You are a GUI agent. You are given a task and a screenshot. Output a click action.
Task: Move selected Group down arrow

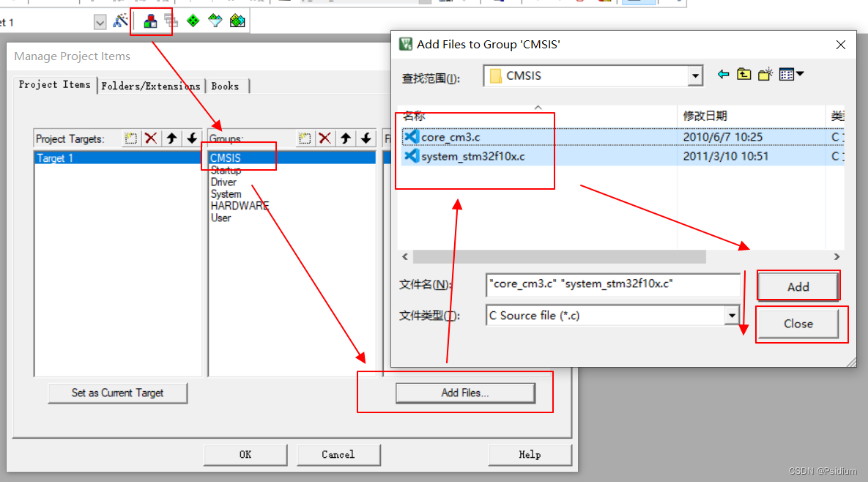[366, 138]
